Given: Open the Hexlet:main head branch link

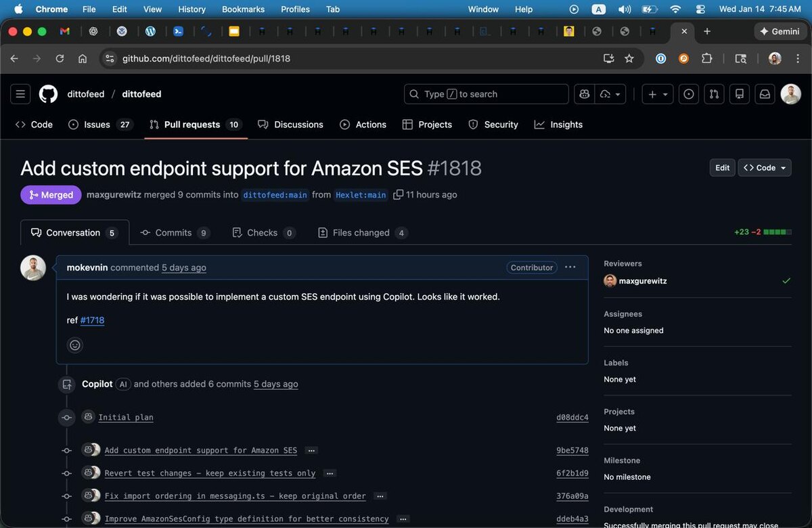Looking at the screenshot, I should 361,195.
